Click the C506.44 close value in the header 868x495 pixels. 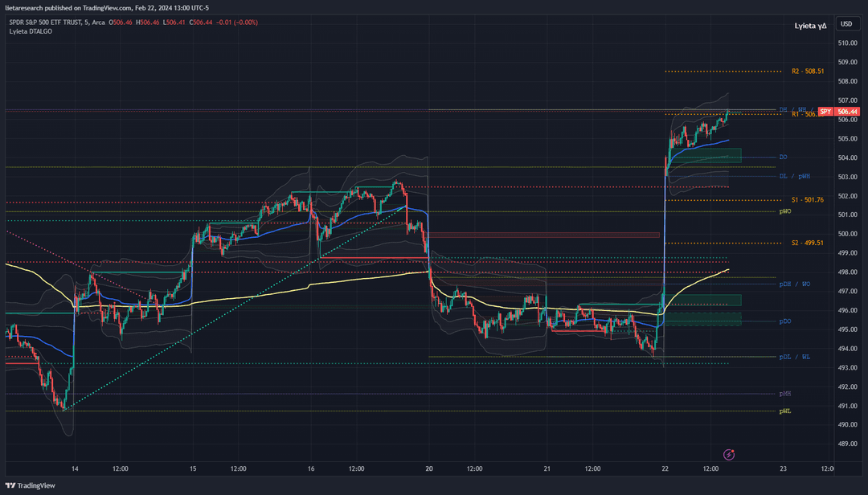pos(201,22)
